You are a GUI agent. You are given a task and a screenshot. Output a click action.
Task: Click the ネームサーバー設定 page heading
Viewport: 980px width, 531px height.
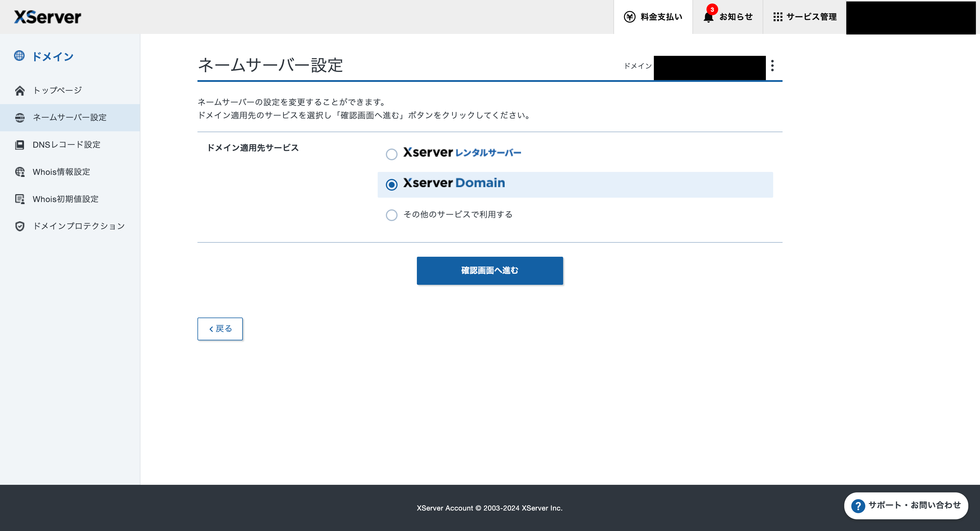271,65
